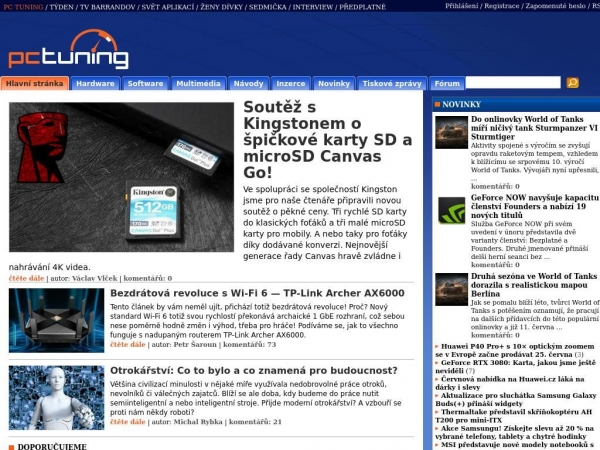Click Berlín map World of Tanks thumbnail
The width and height of the screenshot is (600, 450).
click(x=451, y=289)
